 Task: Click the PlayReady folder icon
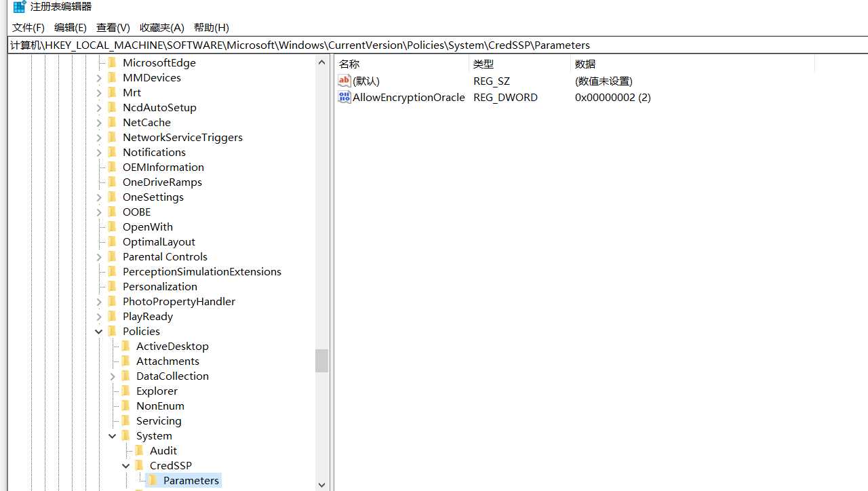113,316
